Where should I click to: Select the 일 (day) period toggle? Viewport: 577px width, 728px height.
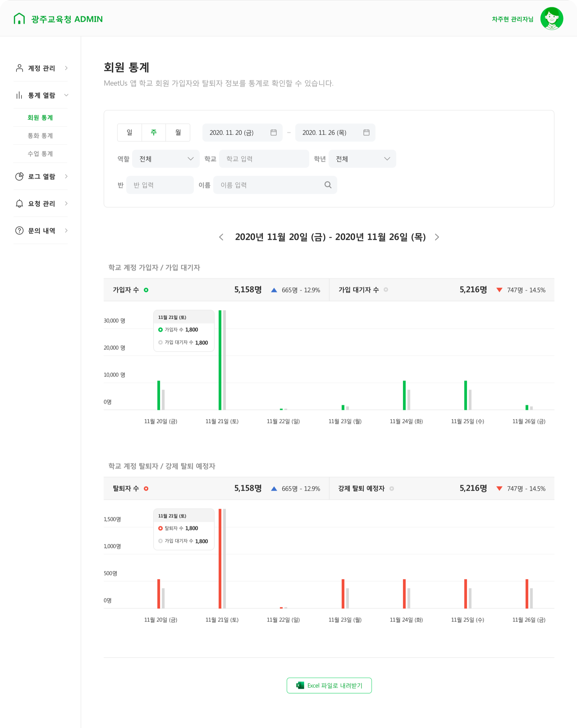pyautogui.click(x=129, y=133)
